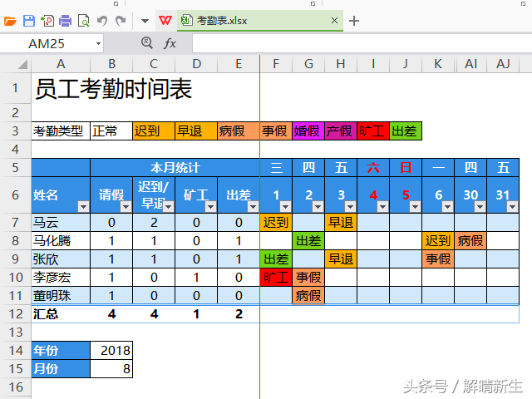Image resolution: width=532 pixels, height=399 pixels.
Task: Select the red 旷工 legend cell
Action: [373, 131]
